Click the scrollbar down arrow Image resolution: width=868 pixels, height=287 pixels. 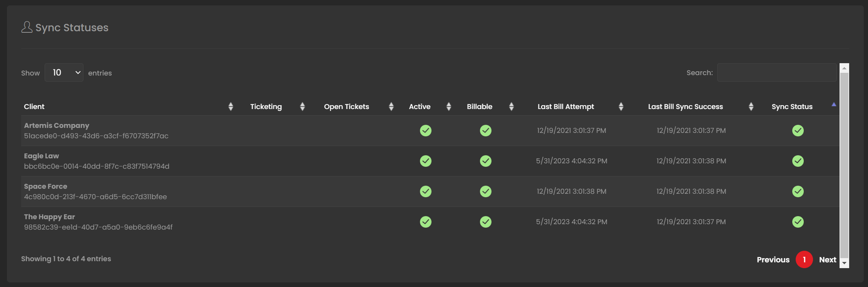(x=844, y=263)
